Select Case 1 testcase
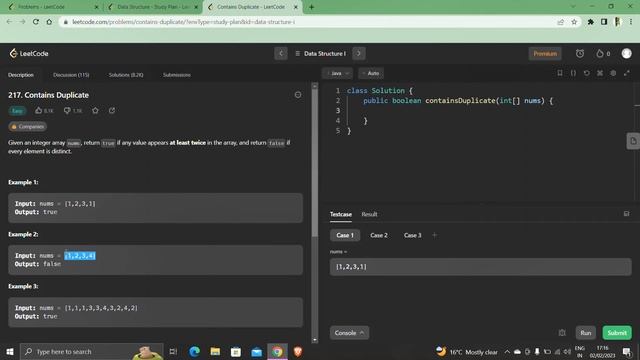Viewport: 640px width, 360px height. pyautogui.click(x=345, y=235)
